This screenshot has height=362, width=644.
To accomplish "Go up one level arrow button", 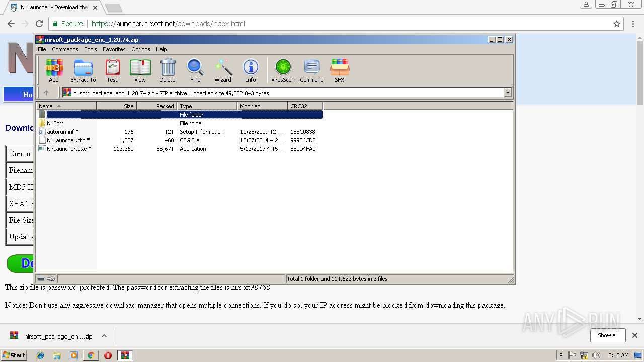I will click(x=46, y=93).
